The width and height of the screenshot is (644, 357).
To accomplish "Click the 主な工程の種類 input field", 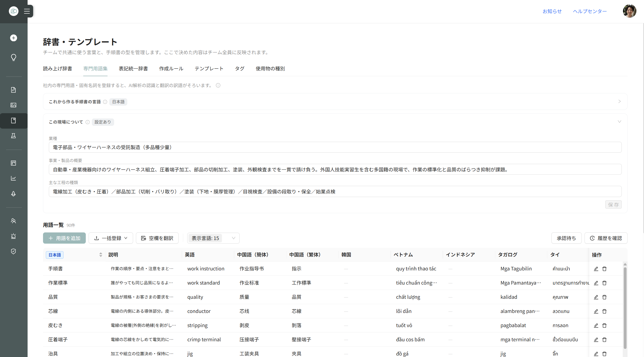I will 335,192.
